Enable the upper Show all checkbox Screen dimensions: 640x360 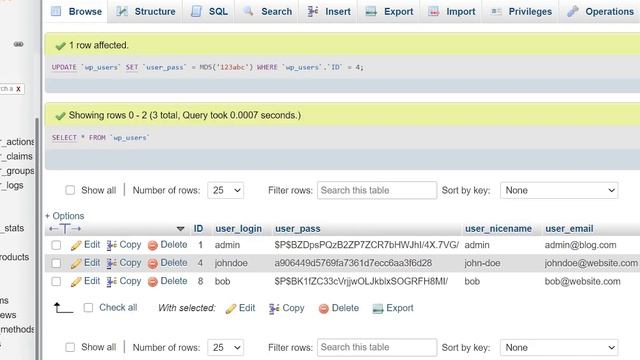click(70, 190)
